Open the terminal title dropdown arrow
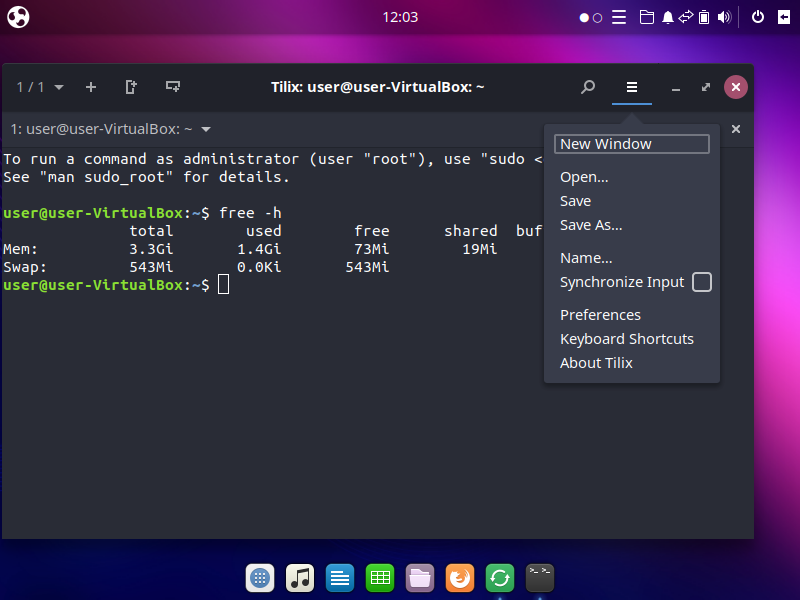Image resolution: width=800 pixels, height=600 pixels. (206, 130)
